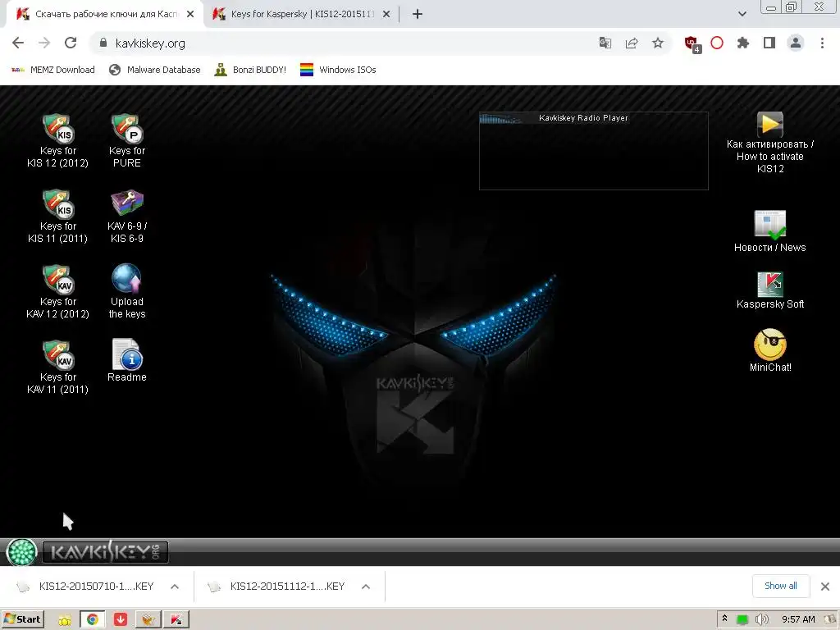Click the red download arrow taskbar icon
840x630 pixels.
(121, 620)
